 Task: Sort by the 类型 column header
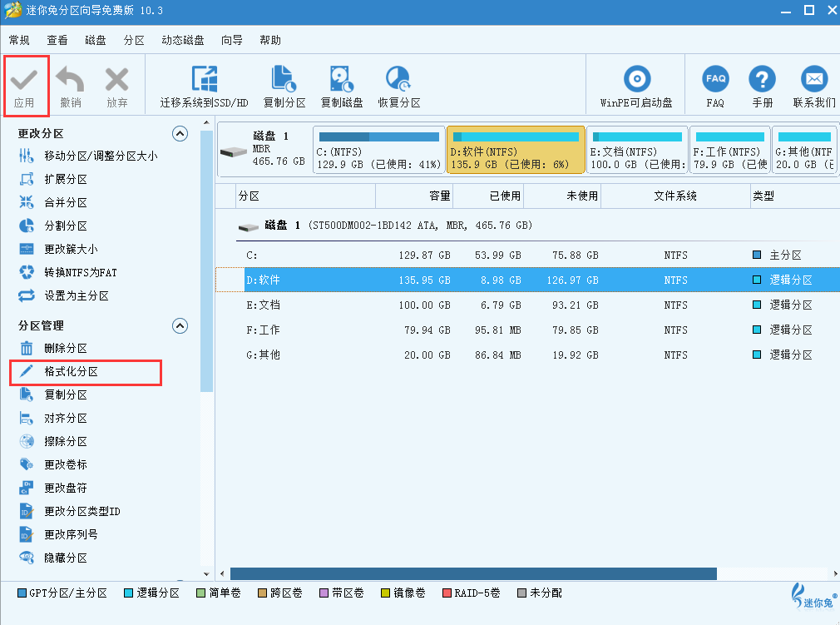(x=795, y=196)
